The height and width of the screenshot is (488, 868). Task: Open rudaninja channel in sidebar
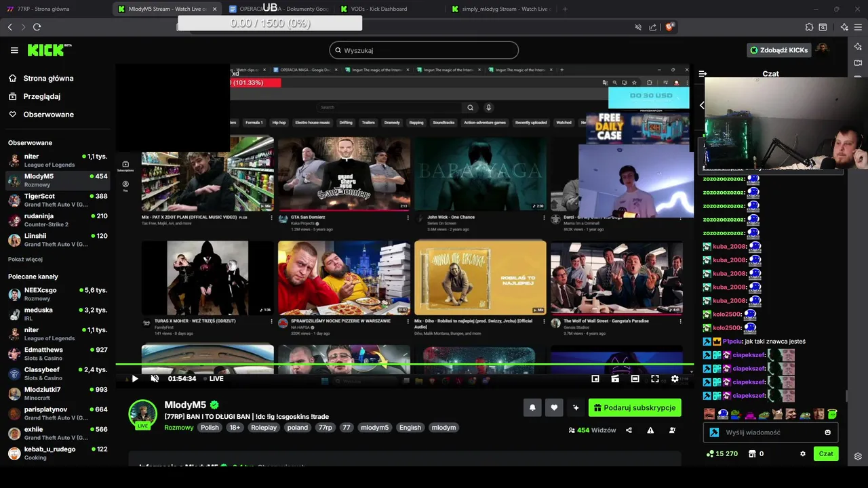click(x=57, y=220)
